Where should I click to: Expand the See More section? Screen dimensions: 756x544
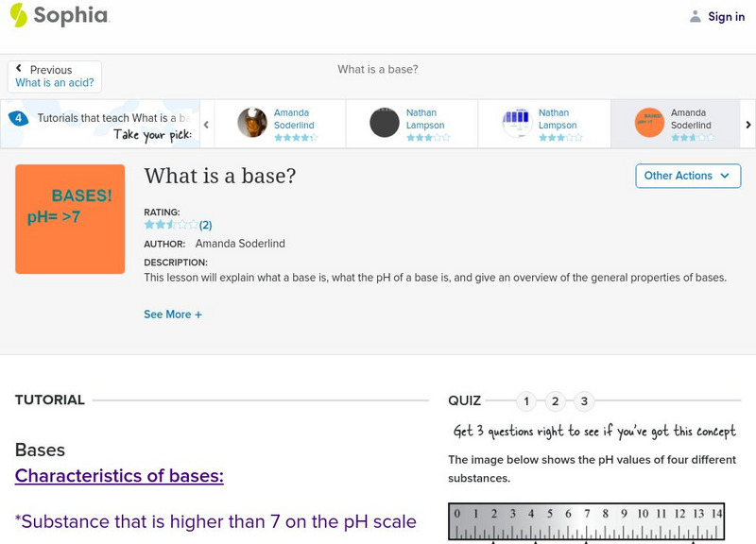[173, 314]
